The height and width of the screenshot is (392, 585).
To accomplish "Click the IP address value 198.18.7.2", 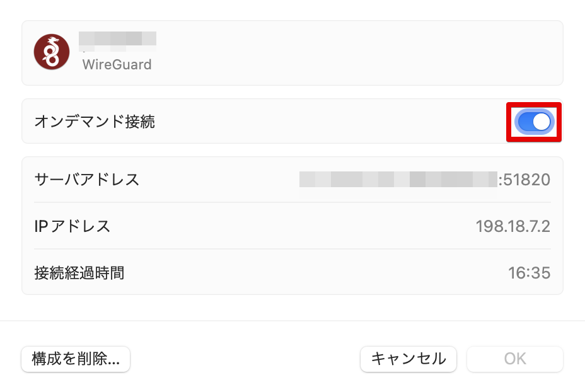I will tap(513, 226).
